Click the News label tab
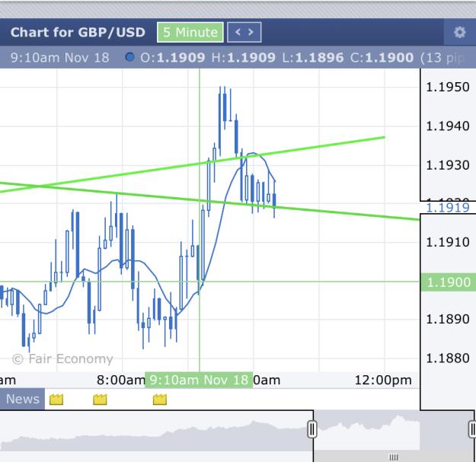476x462 pixels. [x=22, y=399]
